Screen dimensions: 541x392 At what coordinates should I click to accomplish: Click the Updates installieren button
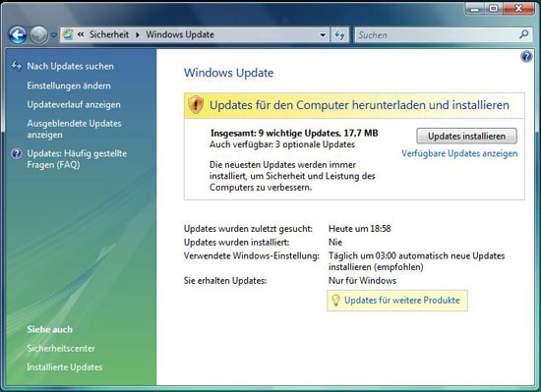(x=466, y=136)
